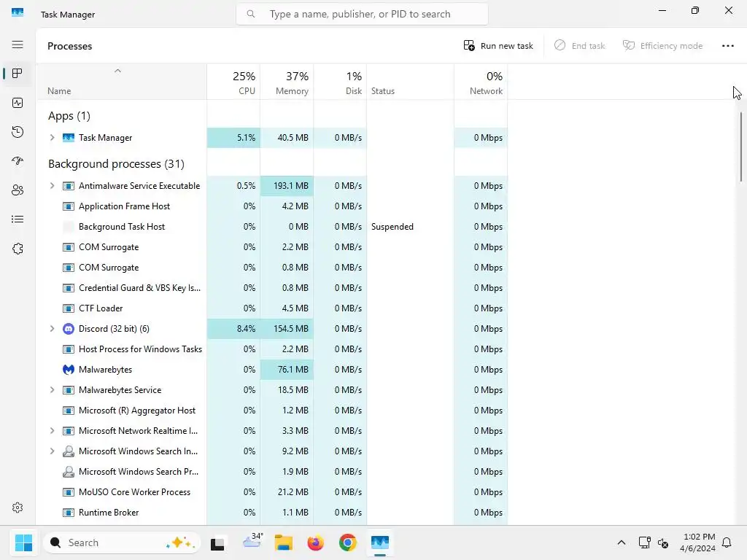Open the notification bell

(x=727, y=542)
